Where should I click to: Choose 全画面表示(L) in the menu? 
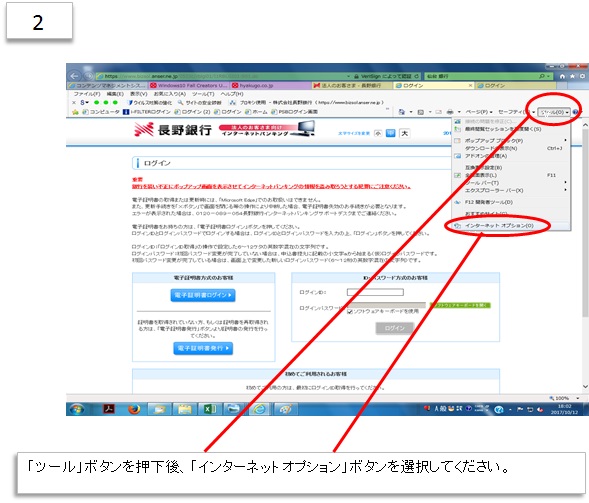(x=511, y=175)
